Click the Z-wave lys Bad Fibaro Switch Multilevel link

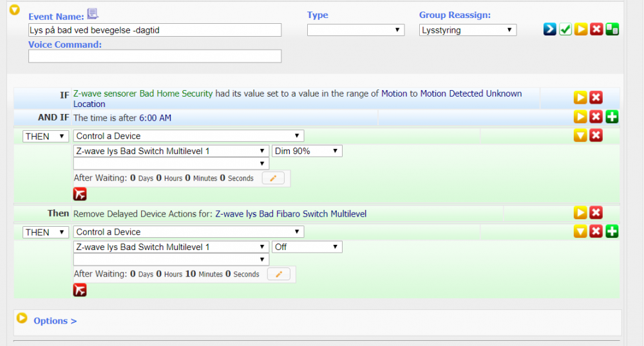[x=290, y=213]
